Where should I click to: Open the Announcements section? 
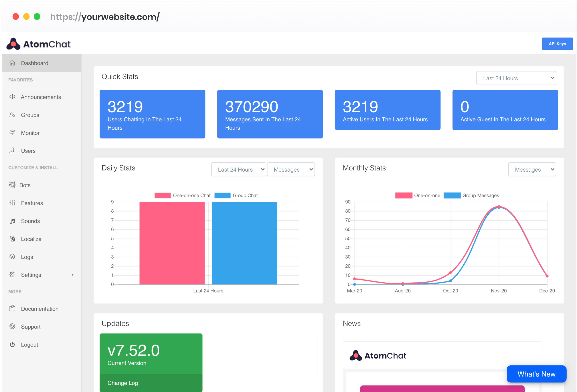click(x=12, y=97)
